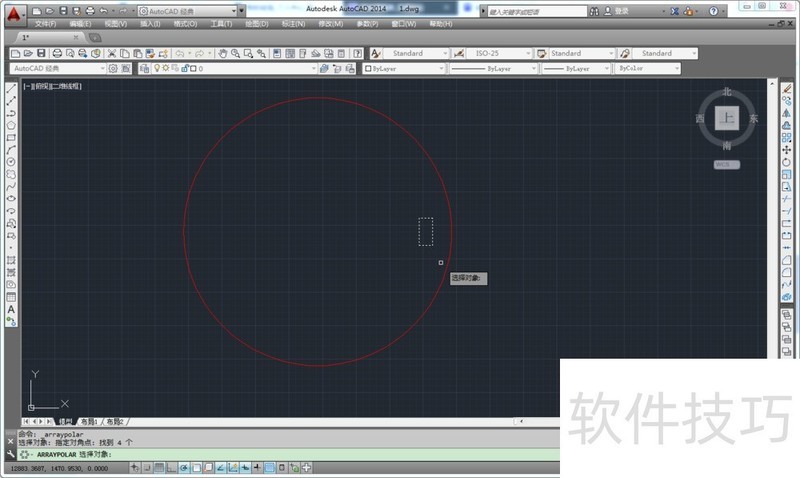800x478 pixels.
Task: Toggle layer 0 on/off lightbulb
Action: [x=157, y=68]
